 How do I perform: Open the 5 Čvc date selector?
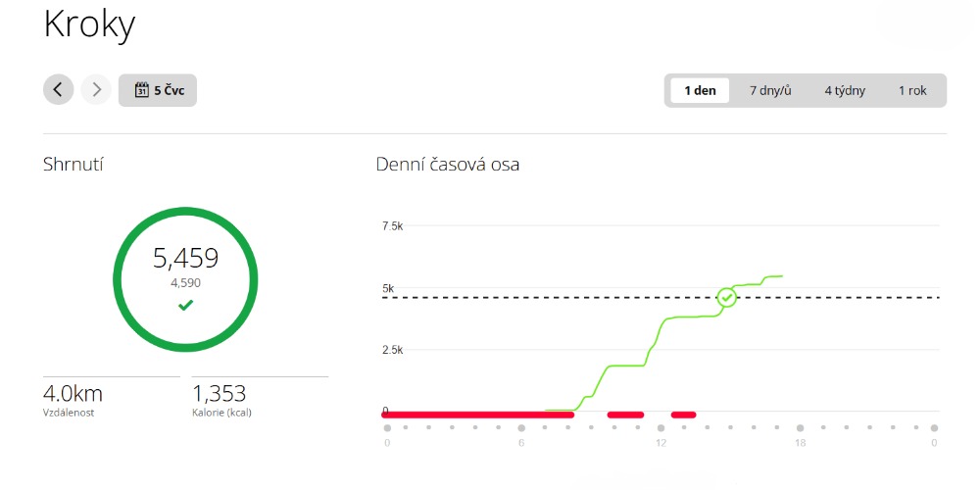[x=158, y=90]
